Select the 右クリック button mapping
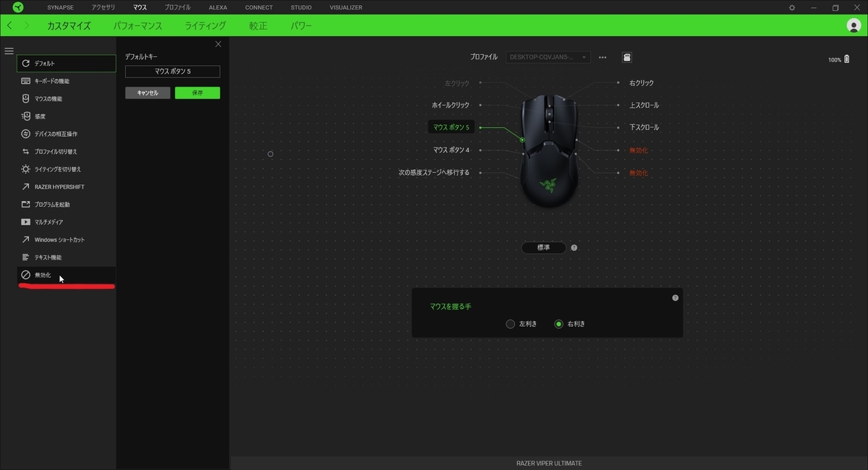The height and width of the screenshot is (470, 868). tap(642, 83)
